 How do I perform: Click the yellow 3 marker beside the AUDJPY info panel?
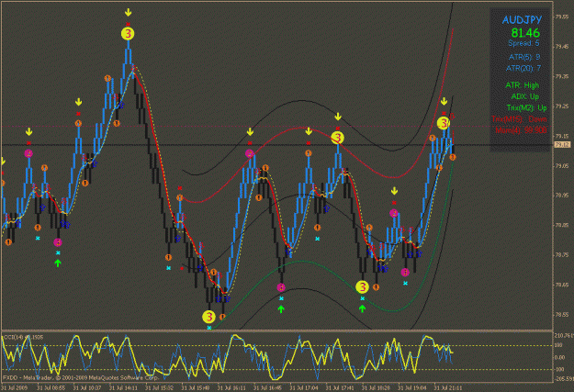[x=444, y=123]
